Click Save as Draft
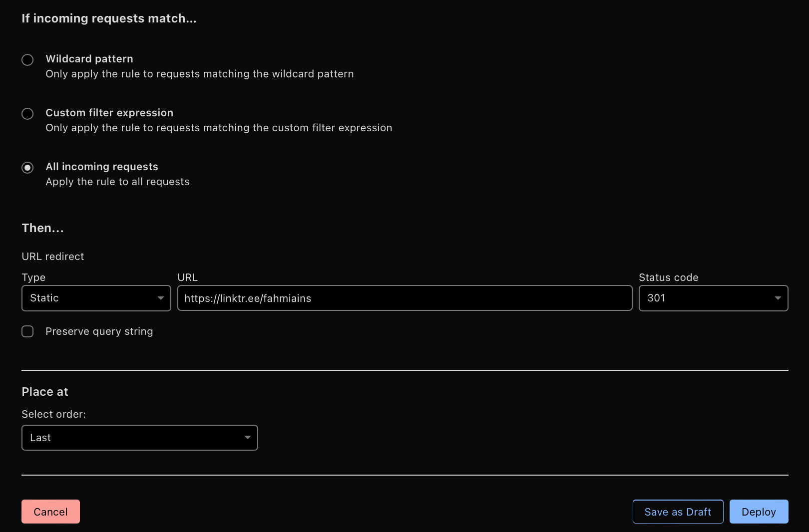This screenshot has width=809, height=532. (x=678, y=512)
